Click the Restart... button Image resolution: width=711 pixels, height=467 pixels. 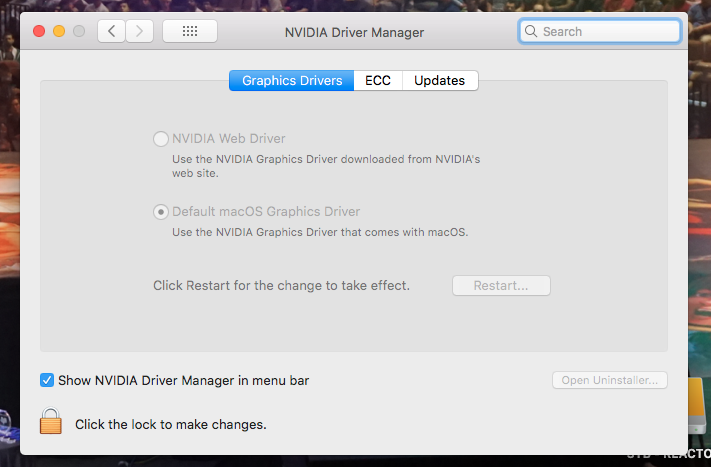[x=501, y=286]
